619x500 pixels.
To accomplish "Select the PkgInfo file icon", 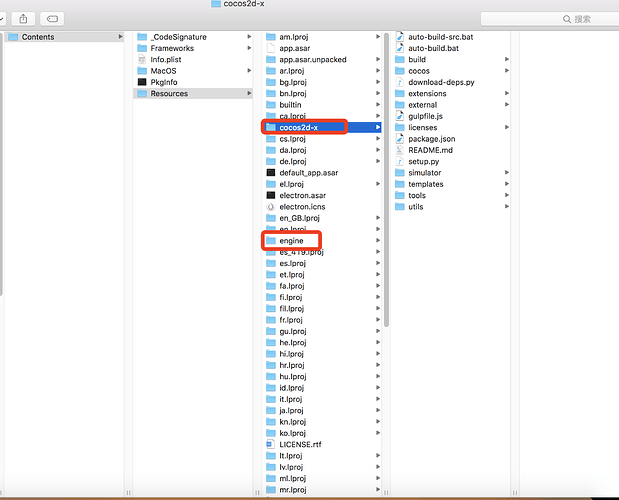I will pos(142,82).
